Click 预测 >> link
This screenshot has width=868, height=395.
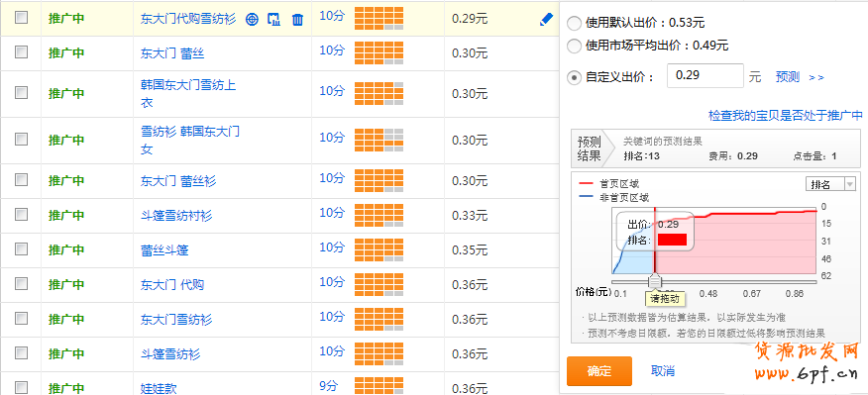[x=800, y=77]
